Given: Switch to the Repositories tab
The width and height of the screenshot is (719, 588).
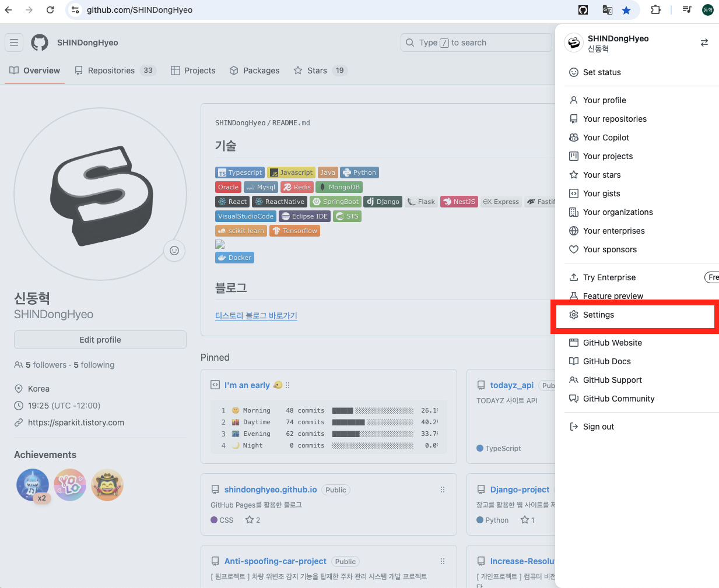Looking at the screenshot, I should point(115,71).
